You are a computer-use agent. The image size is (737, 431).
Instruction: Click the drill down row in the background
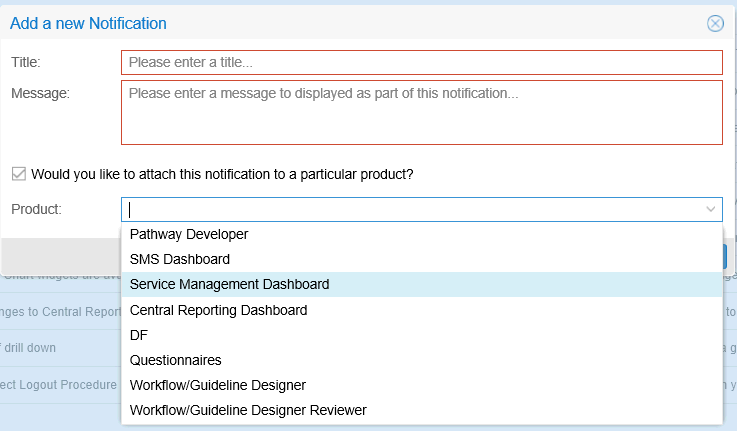click(30, 348)
